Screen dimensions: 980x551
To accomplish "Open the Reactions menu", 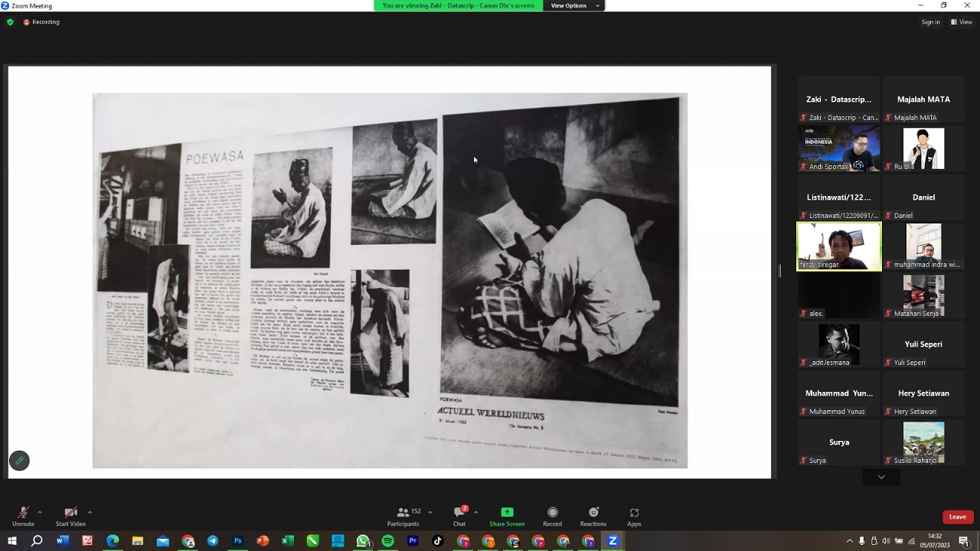I will click(x=593, y=516).
